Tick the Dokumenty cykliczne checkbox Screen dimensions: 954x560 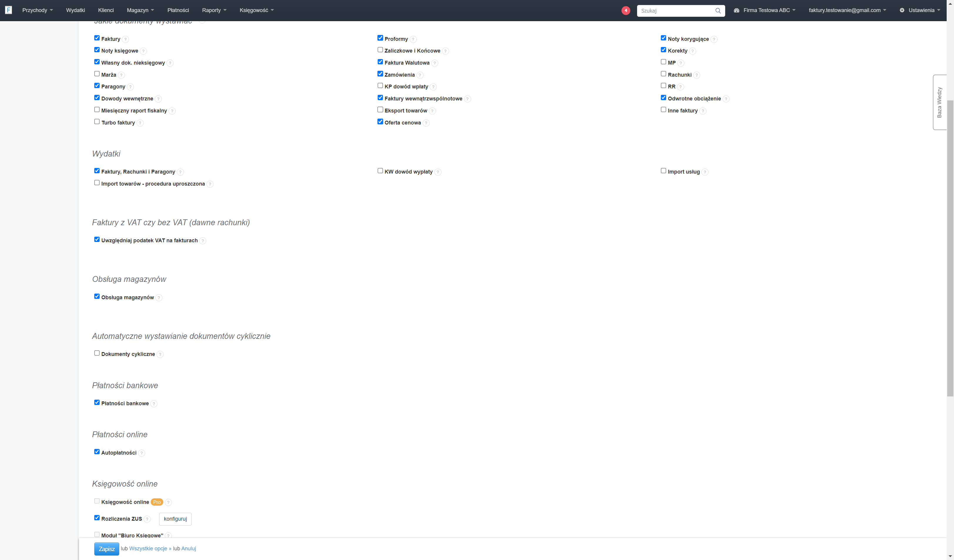point(97,353)
